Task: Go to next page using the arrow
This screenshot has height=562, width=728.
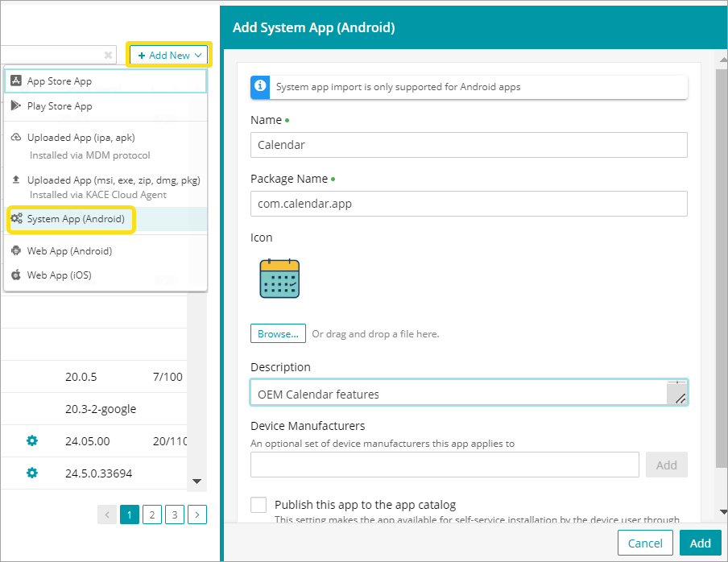Action: point(197,514)
